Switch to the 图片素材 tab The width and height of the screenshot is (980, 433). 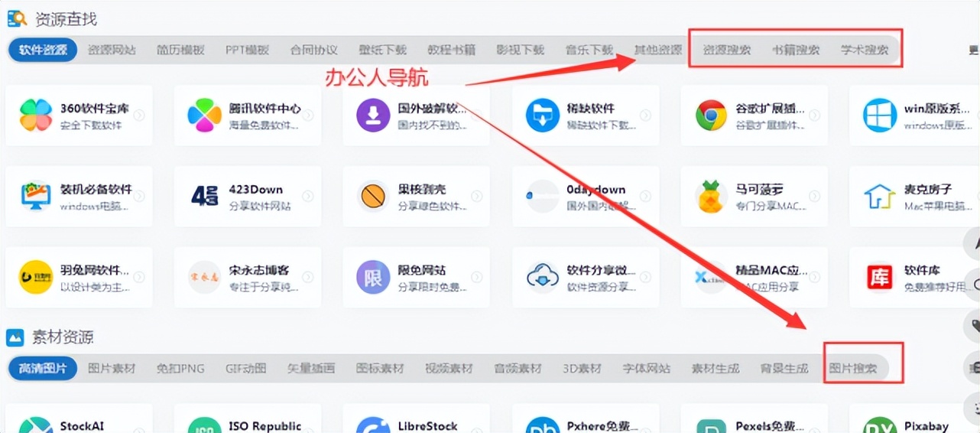coord(112,368)
